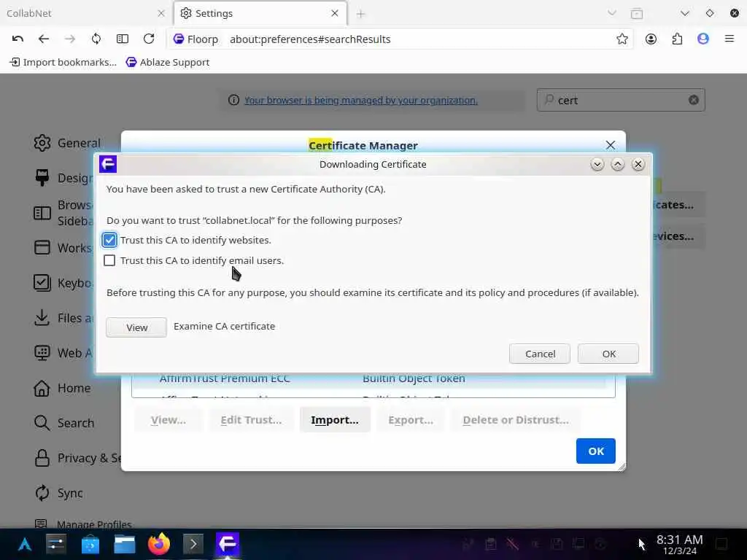
Task: Open the Sync settings category
Action: 58,493
